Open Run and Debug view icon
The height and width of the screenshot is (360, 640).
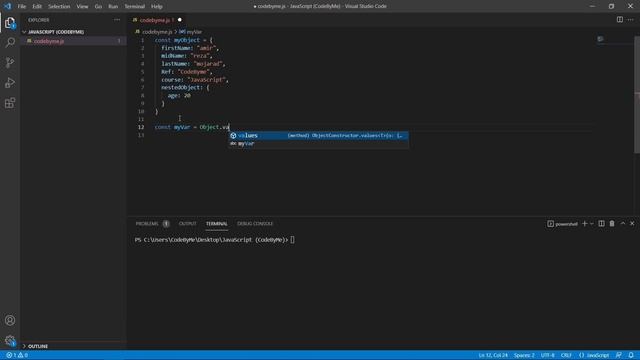pos(10,82)
